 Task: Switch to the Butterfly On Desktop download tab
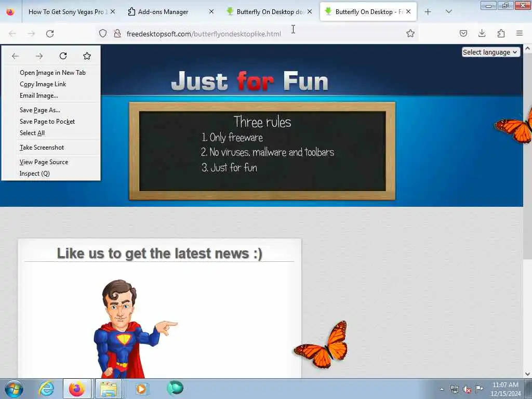270,12
